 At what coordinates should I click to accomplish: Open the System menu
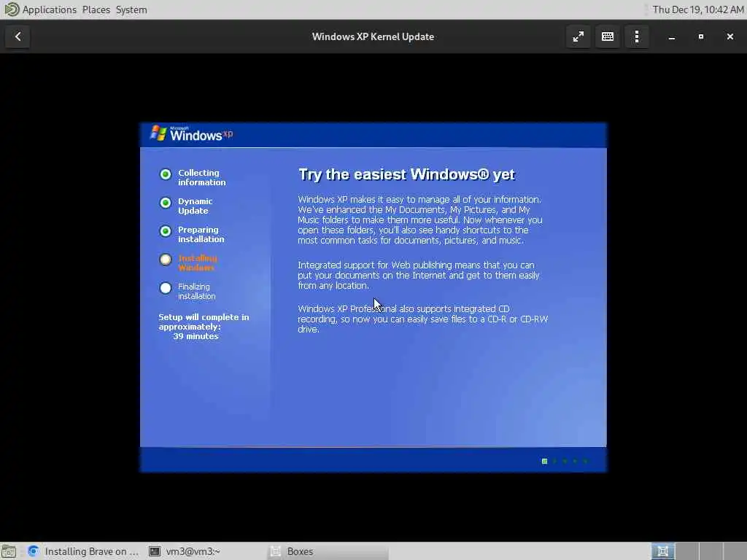(x=131, y=9)
